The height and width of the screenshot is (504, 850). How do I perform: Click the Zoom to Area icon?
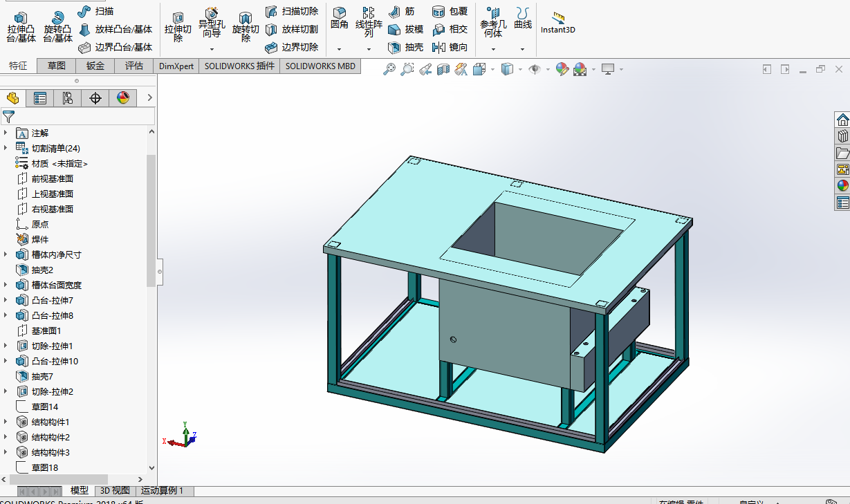(x=407, y=69)
